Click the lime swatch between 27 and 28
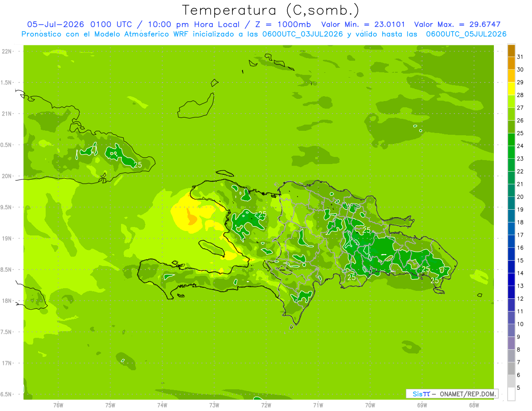 point(511,102)
